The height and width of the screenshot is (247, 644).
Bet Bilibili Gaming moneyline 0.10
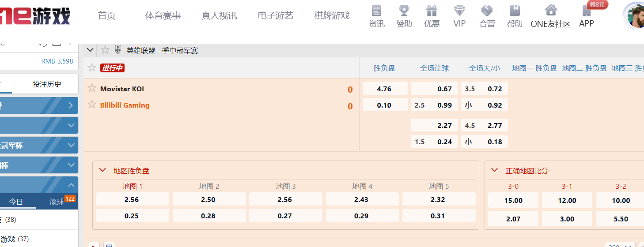[x=385, y=105]
